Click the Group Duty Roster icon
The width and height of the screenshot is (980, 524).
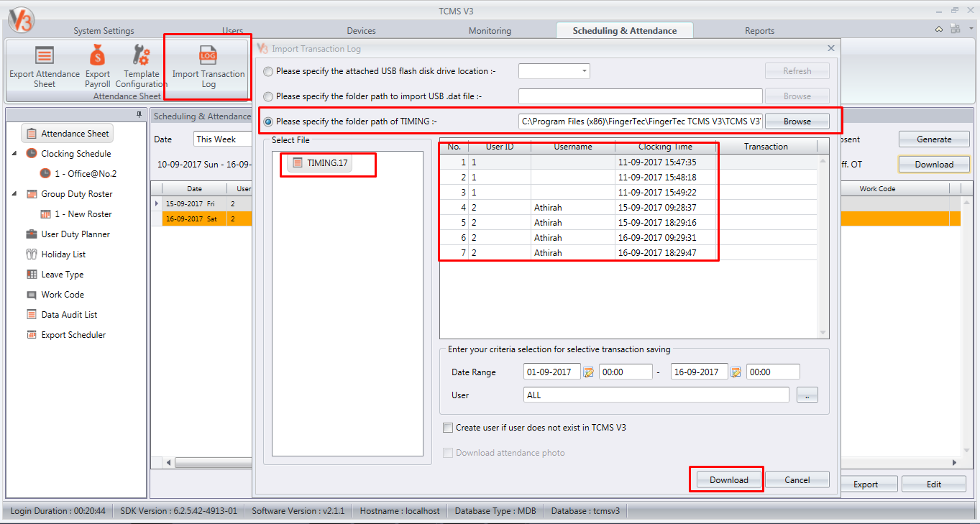point(32,194)
